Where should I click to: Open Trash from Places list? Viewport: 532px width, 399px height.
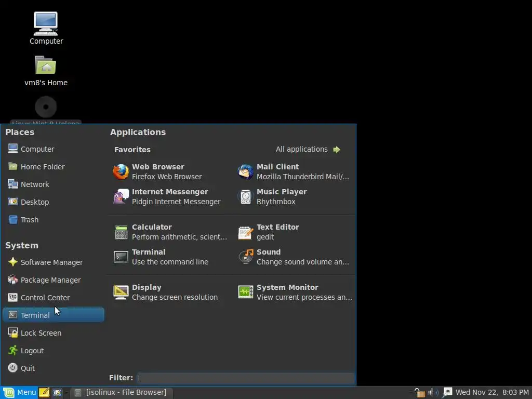tap(23, 220)
